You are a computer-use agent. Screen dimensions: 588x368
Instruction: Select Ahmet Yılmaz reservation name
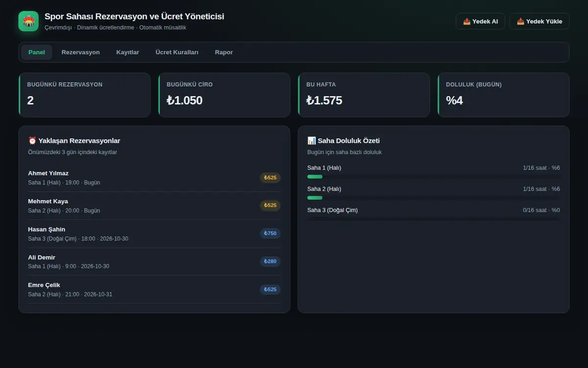[x=48, y=173]
